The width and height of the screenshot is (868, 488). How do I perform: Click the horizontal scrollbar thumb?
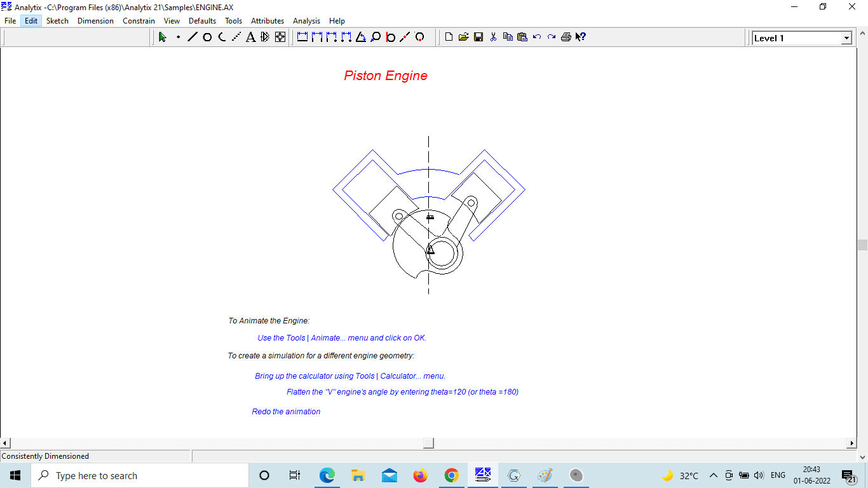[429, 444]
